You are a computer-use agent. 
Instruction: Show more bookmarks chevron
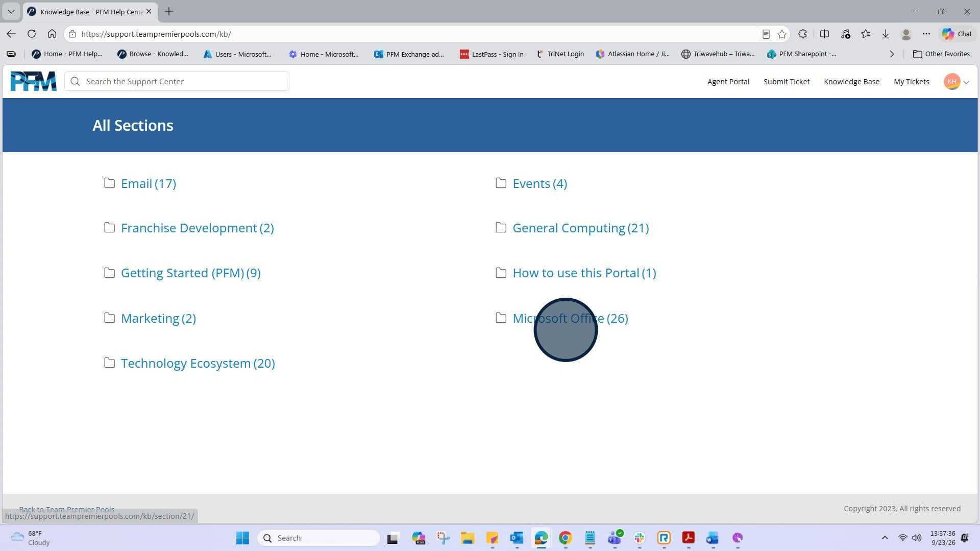tap(892, 54)
